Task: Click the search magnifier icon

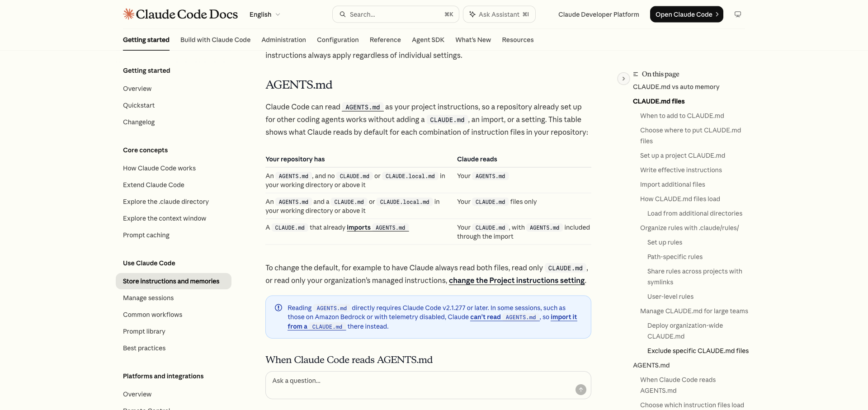Action: [x=343, y=14]
